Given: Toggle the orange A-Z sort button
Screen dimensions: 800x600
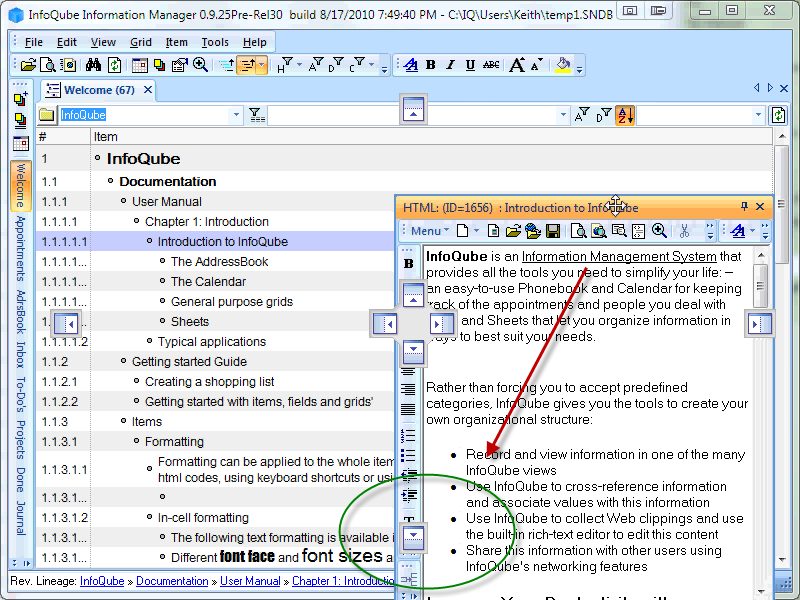Looking at the screenshot, I should click(625, 115).
